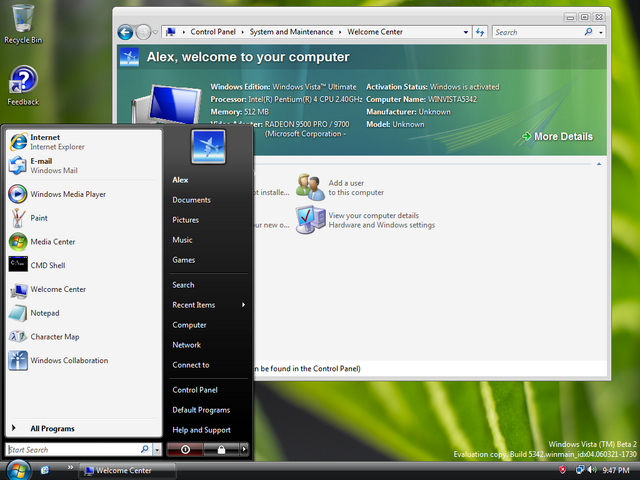
Task: Open Alex's user folder
Action: (180, 180)
